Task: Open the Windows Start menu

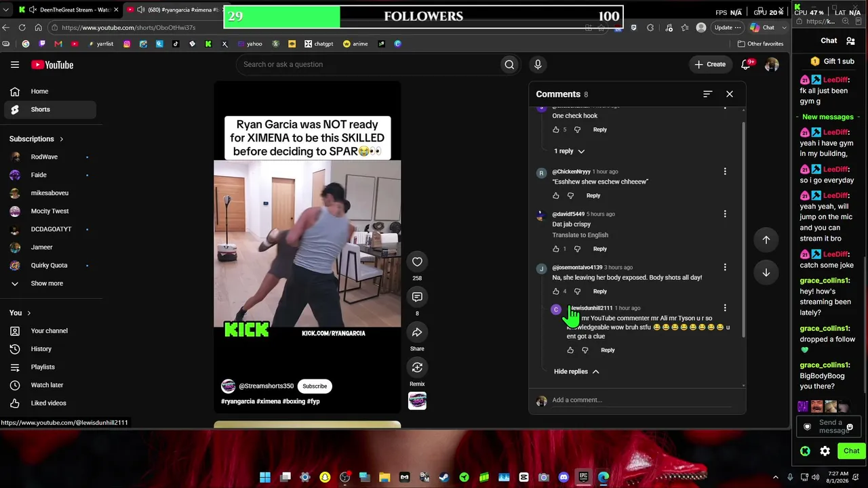Action: click(265, 477)
